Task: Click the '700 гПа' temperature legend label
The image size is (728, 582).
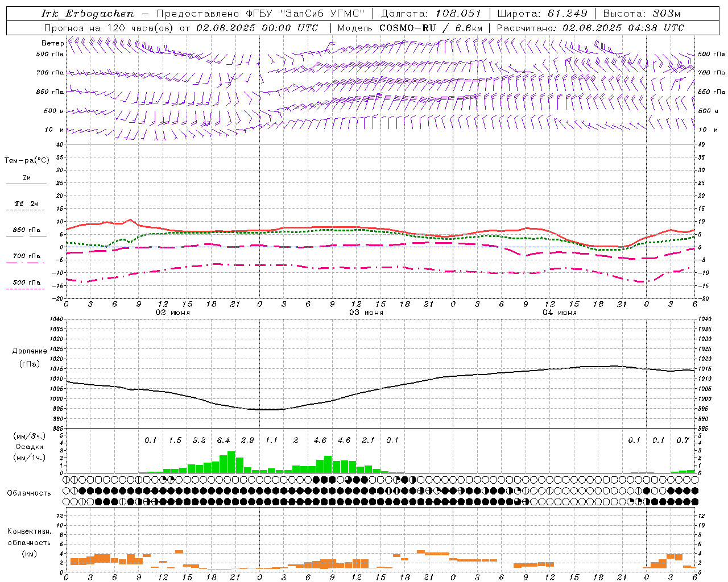Action: (x=27, y=256)
